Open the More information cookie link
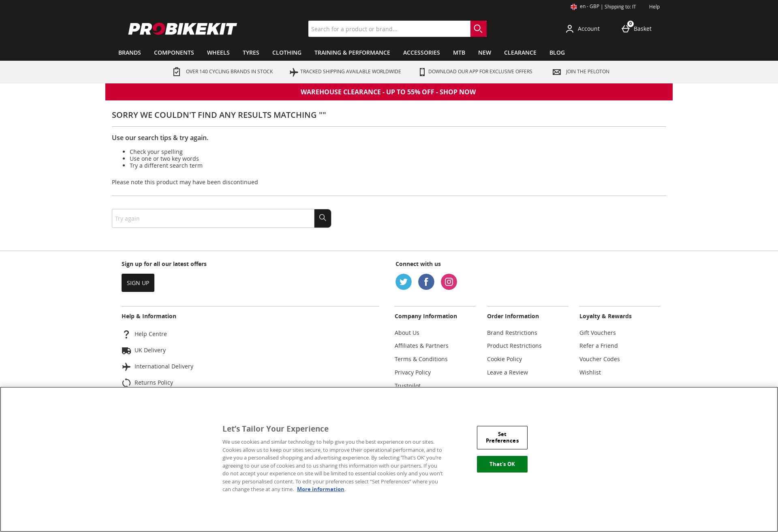The height and width of the screenshot is (532, 778). click(321, 489)
